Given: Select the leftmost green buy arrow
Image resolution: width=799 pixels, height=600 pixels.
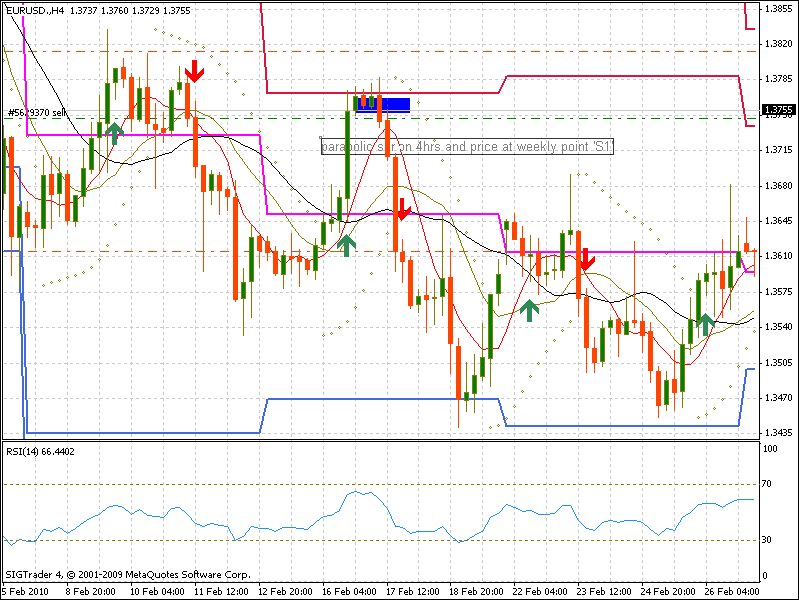Looking at the screenshot, I should (114, 132).
